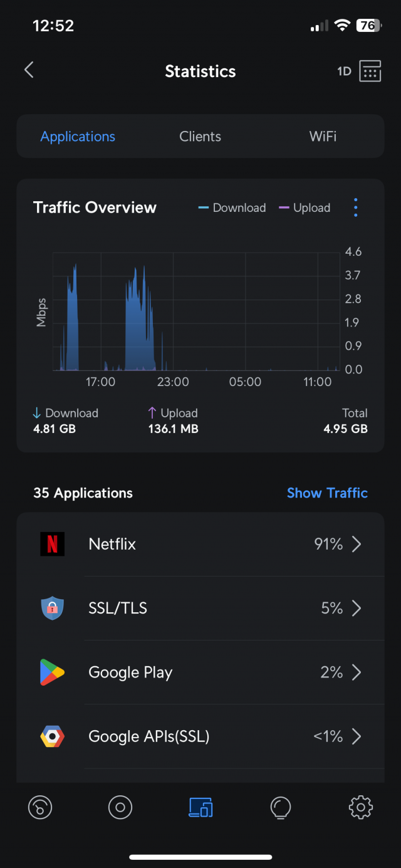Tap the back arrow icon

pos(29,70)
